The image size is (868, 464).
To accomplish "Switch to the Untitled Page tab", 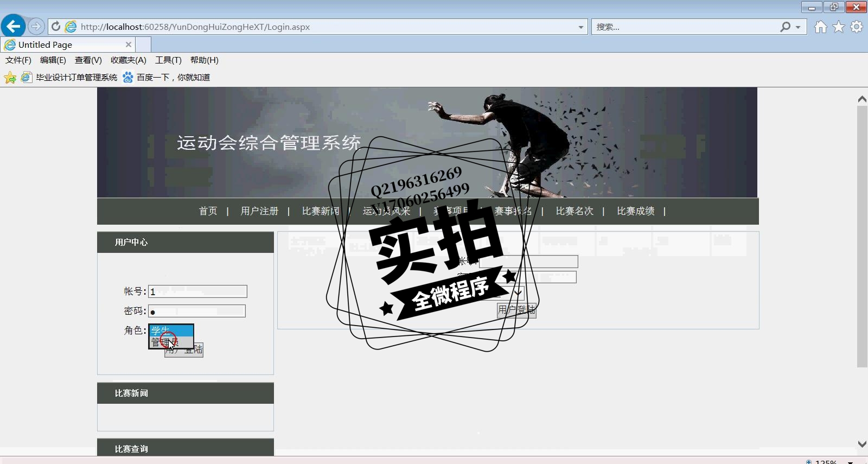I will [x=68, y=45].
